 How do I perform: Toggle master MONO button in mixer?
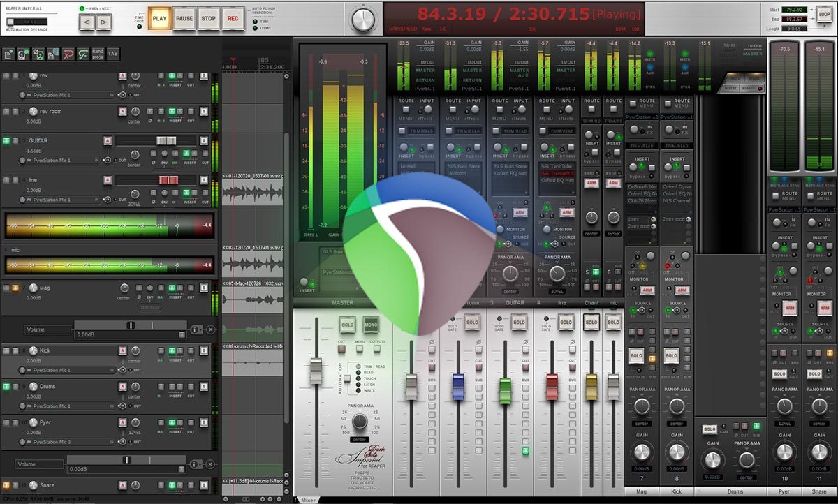click(370, 325)
